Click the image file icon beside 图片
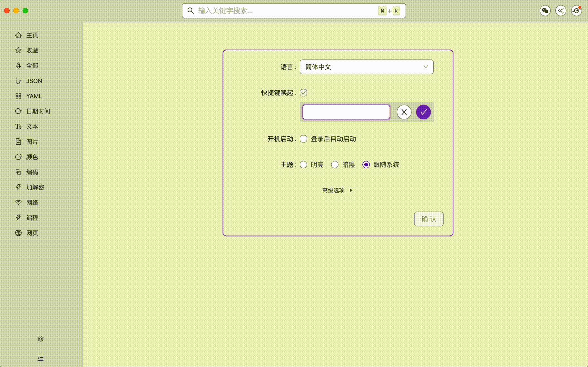This screenshot has height=367, width=588. coord(18,142)
